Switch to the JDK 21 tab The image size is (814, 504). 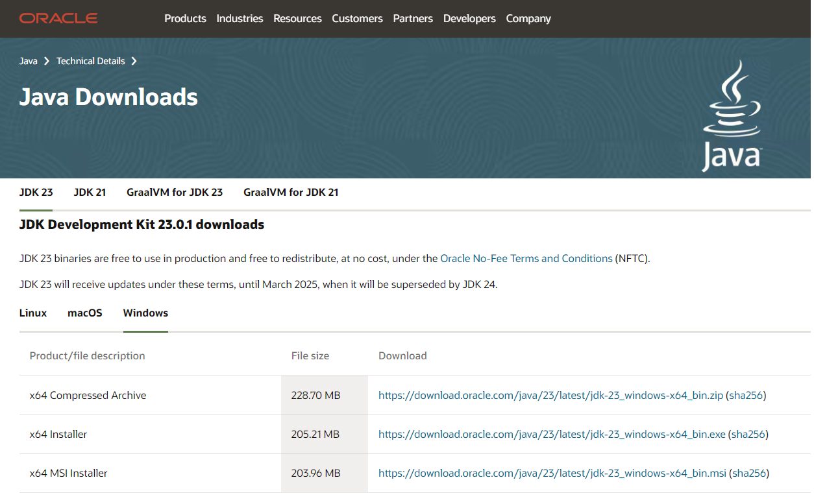tap(90, 192)
